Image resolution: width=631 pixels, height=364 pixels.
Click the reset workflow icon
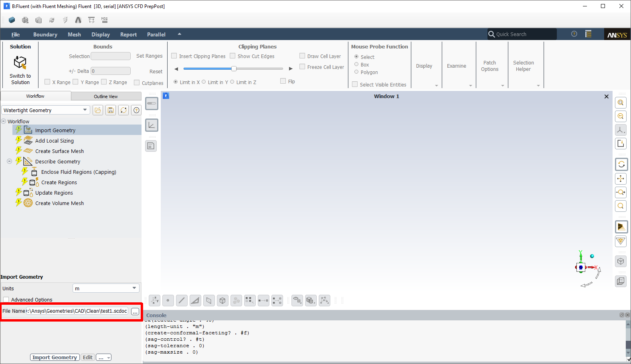(123, 110)
